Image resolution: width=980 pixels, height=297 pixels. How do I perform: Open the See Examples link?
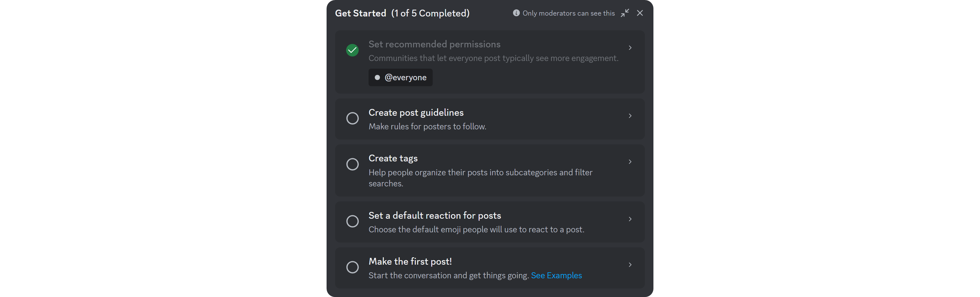pyautogui.click(x=557, y=275)
